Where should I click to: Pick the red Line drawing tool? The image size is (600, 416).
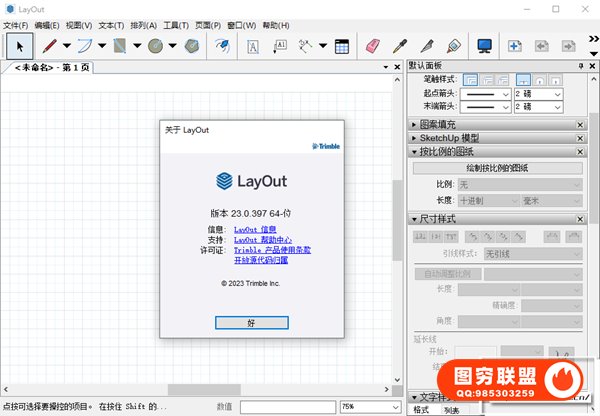point(48,45)
